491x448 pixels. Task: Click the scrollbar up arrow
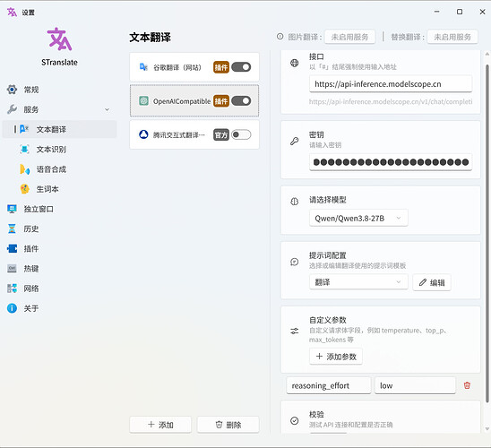pyautogui.click(x=487, y=54)
